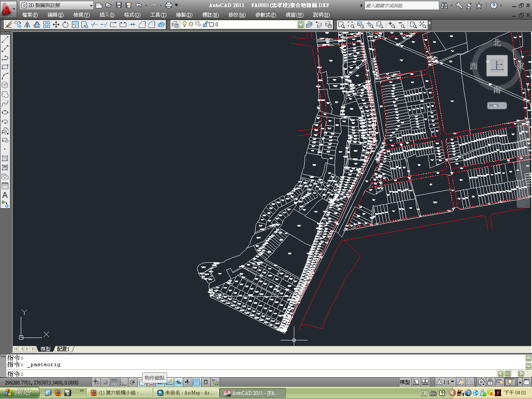The width and height of the screenshot is (532, 399).
Task: Click the Zoom In icon
Action: tap(392, 25)
